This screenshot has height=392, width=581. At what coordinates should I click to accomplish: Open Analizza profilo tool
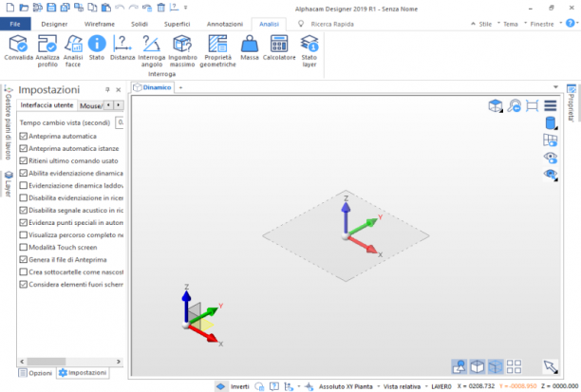[47, 50]
